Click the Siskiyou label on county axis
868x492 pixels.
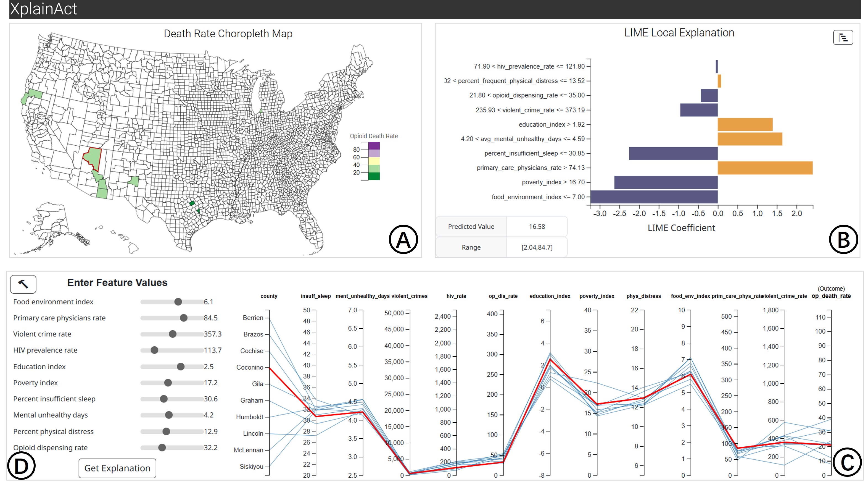(251, 467)
